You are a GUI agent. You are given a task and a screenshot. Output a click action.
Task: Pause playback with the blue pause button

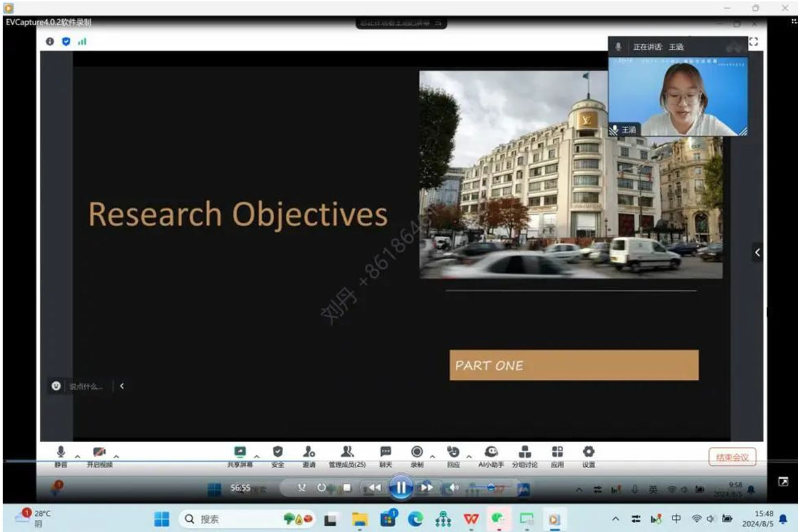pyautogui.click(x=400, y=488)
